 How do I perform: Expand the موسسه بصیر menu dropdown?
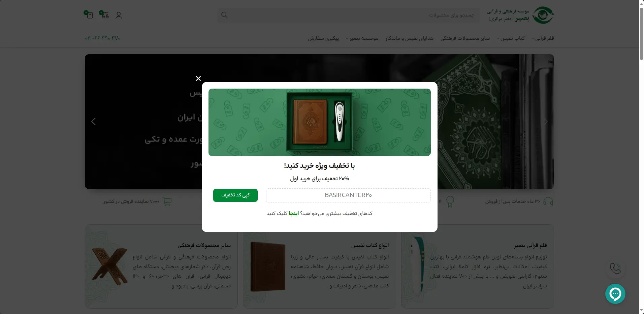[362, 38]
